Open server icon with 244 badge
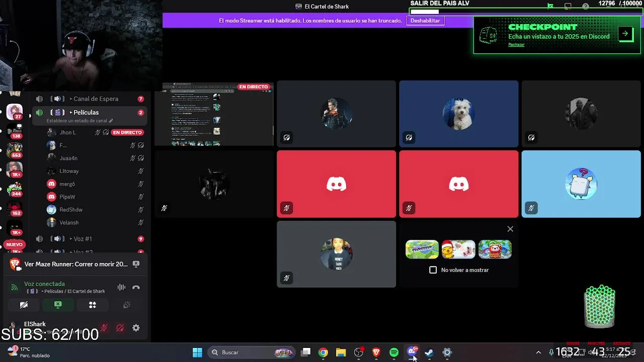Image resolution: width=644 pixels, height=362 pixels. pos(14,190)
